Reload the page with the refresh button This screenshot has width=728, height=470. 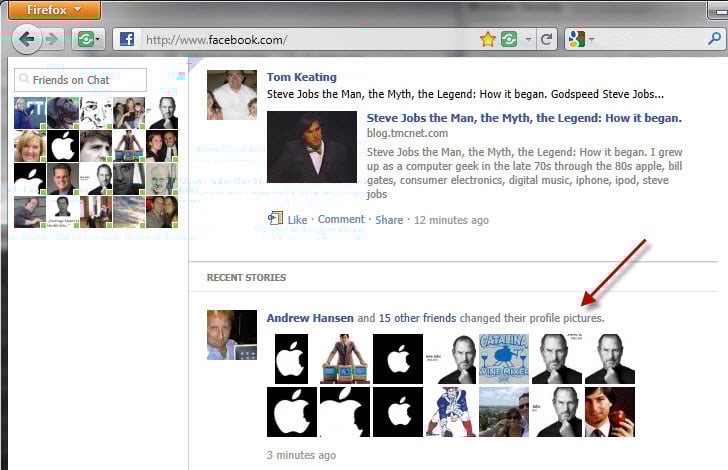click(547, 40)
